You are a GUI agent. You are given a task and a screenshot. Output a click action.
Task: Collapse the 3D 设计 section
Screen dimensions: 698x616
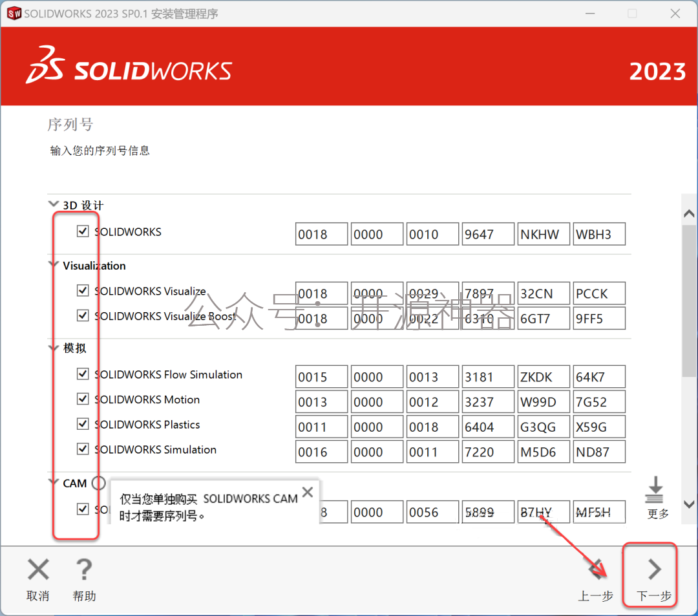pyautogui.click(x=54, y=204)
